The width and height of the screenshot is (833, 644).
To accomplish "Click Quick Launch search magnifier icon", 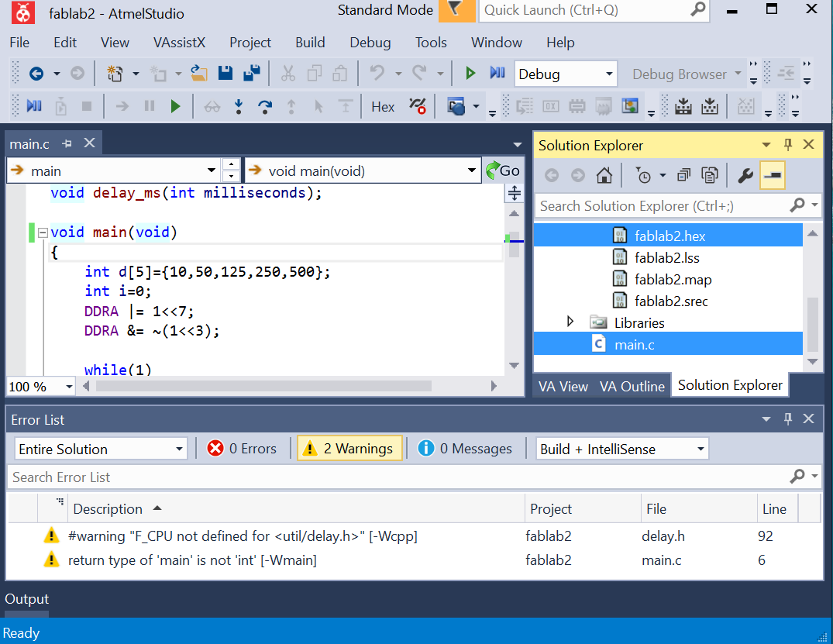I will point(698,10).
